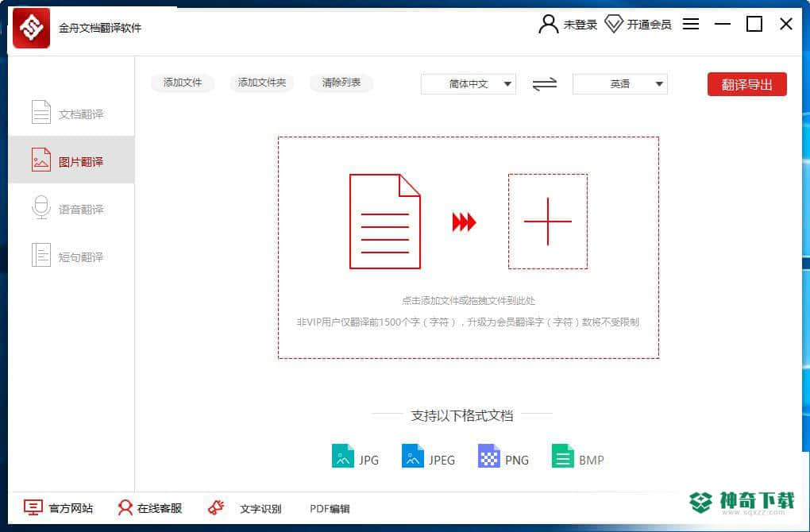
Task: Open the PDF编辑 PDF editor link
Action: click(x=330, y=509)
